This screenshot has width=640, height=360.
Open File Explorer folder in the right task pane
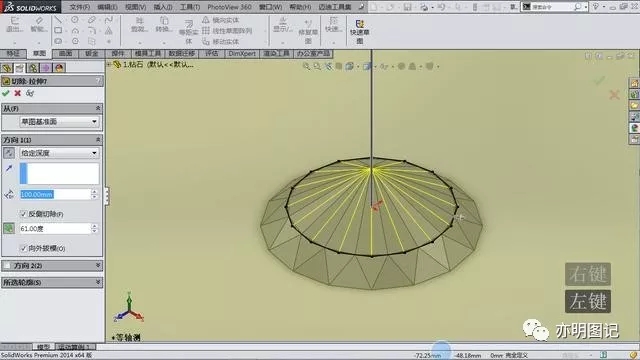pyautogui.click(x=634, y=106)
